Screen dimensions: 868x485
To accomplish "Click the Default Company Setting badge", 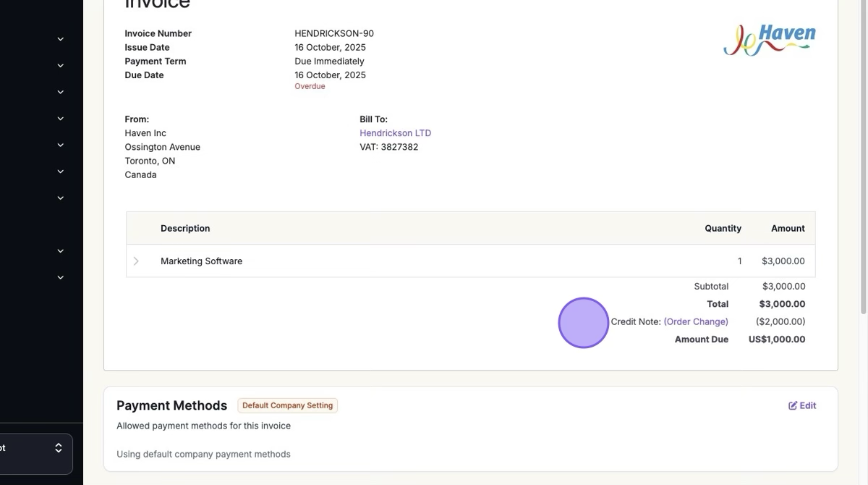I will (x=287, y=405).
